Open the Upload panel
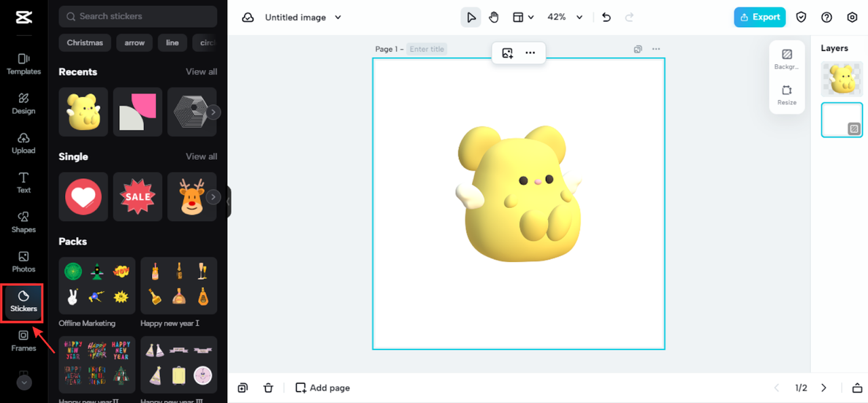 [x=24, y=143]
